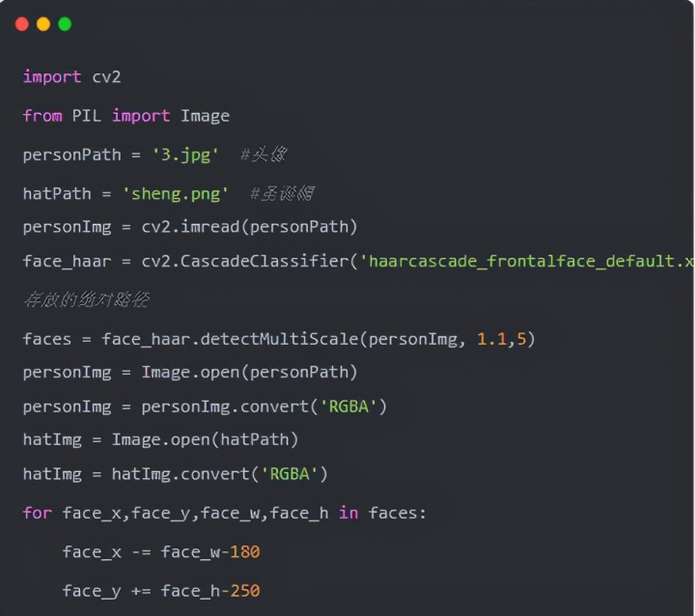Click the 'sheng.png' string literal

tap(176, 194)
